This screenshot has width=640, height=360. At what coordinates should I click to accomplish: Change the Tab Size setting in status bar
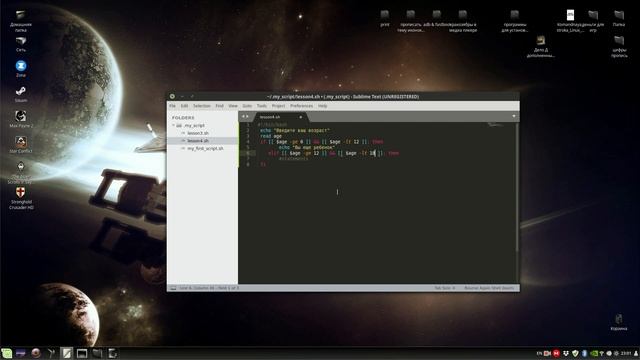pos(444,288)
